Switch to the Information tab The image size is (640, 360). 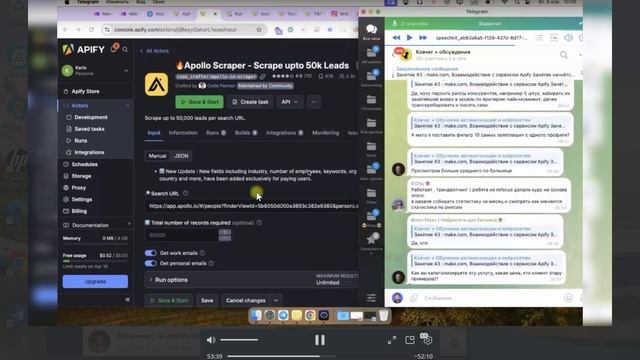pos(183,133)
